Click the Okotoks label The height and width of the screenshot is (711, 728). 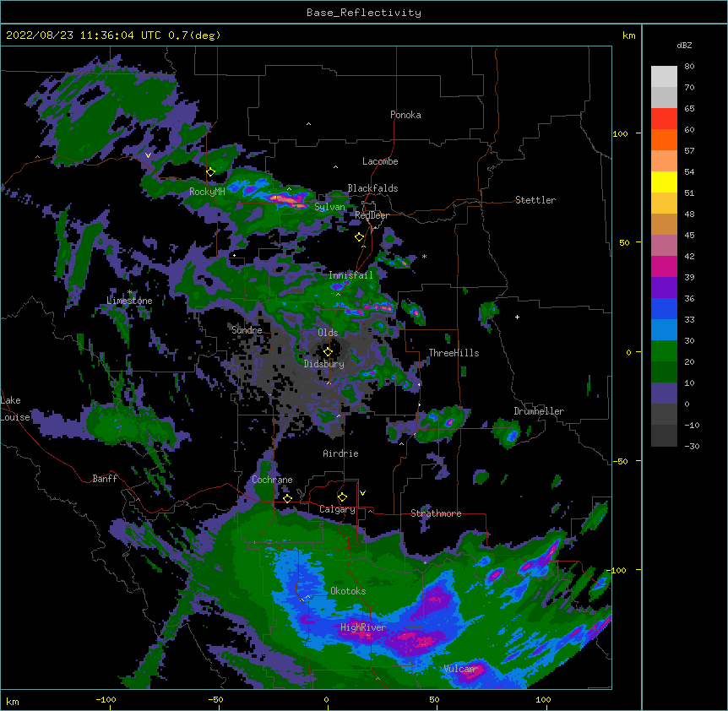coord(348,591)
